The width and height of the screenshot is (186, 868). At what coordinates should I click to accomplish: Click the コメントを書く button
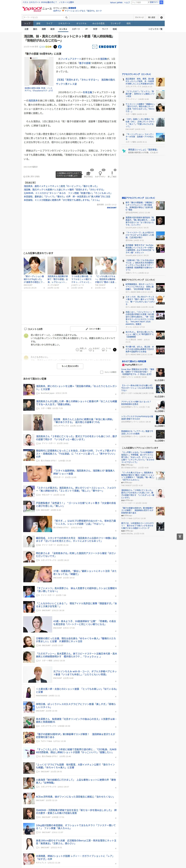(93, 329)
